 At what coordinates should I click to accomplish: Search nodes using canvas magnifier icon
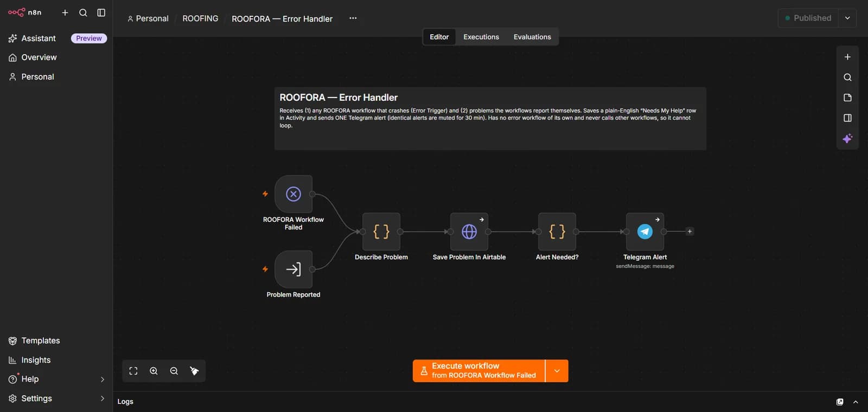[847, 78]
